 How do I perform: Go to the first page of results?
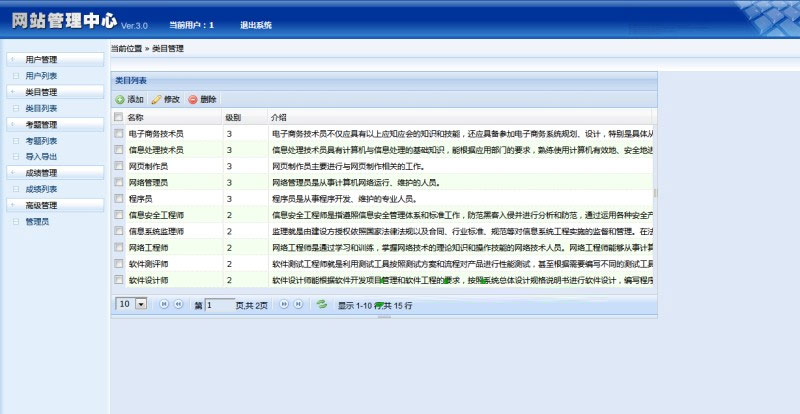point(164,303)
